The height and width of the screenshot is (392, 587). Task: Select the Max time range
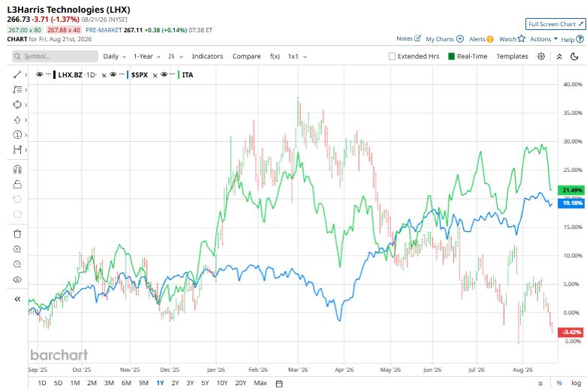click(x=260, y=383)
